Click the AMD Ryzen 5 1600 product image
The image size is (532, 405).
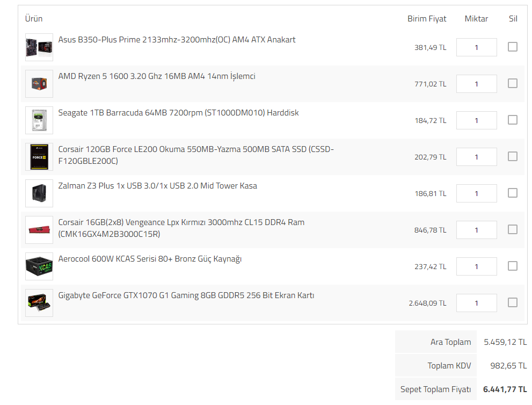click(39, 84)
